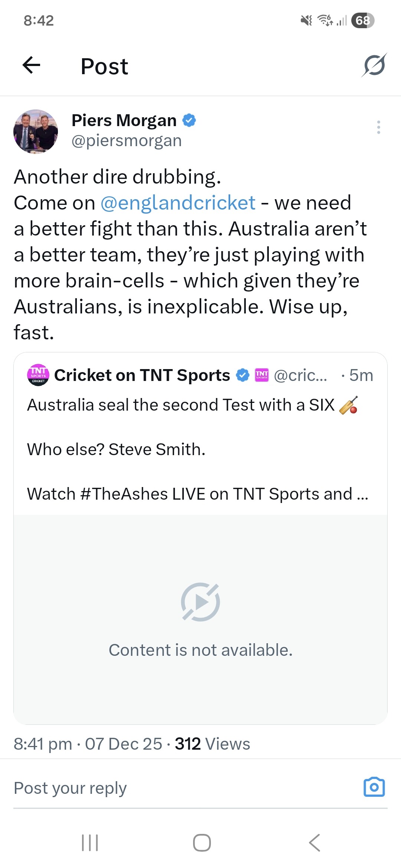Tap the Cricket on TNT Sports avatar
The width and height of the screenshot is (401, 868).
[38, 375]
